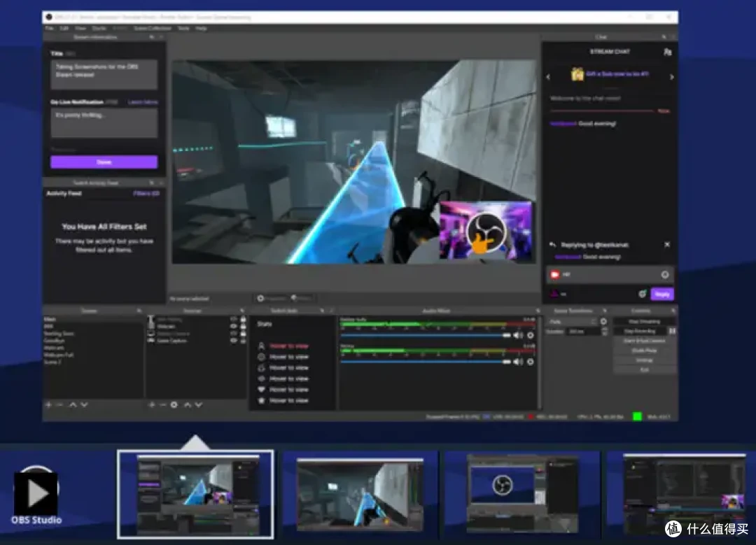Click the Stop Recording button

[640, 331]
